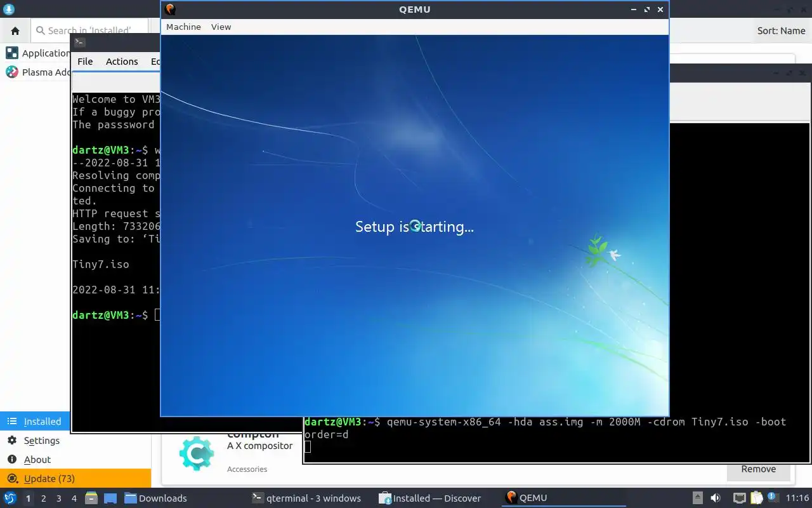Select the Plasma Addons category in Discover
The height and width of the screenshot is (508, 812).
[37, 72]
